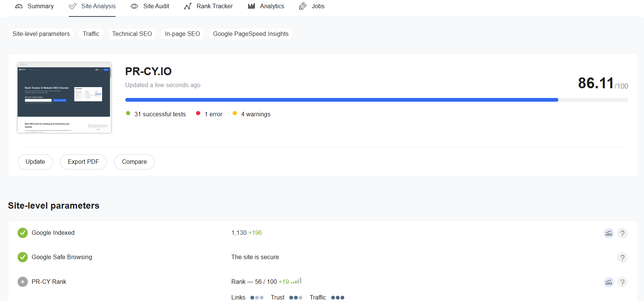Jump to the Technical SEO section

(132, 34)
